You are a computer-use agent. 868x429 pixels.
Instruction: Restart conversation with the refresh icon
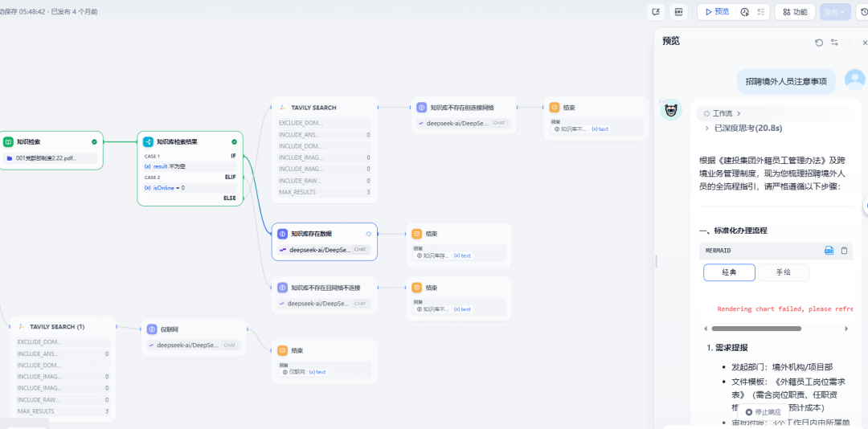[x=819, y=43]
